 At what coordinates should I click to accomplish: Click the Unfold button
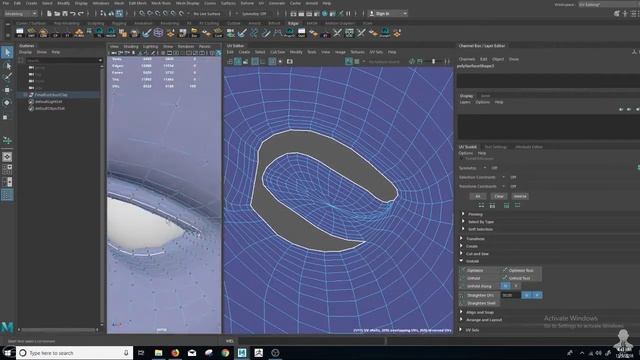pyautogui.click(x=479, y=278)
